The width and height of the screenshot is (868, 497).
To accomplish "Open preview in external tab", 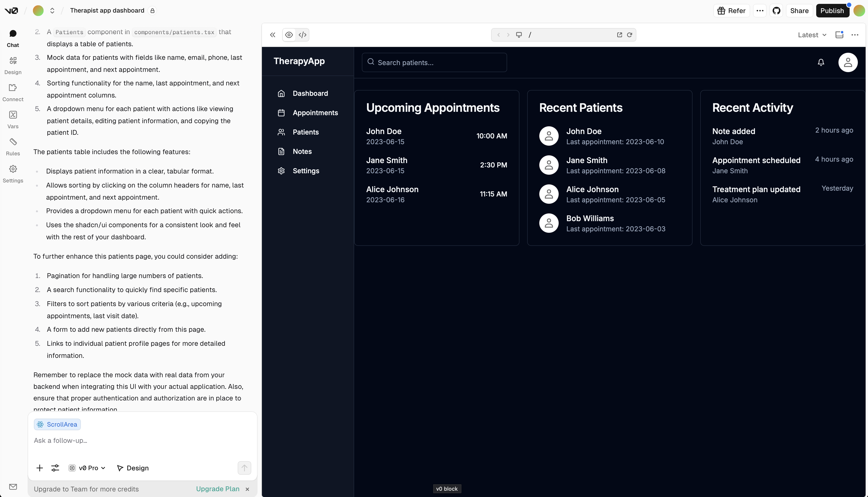I will [619, 34].
